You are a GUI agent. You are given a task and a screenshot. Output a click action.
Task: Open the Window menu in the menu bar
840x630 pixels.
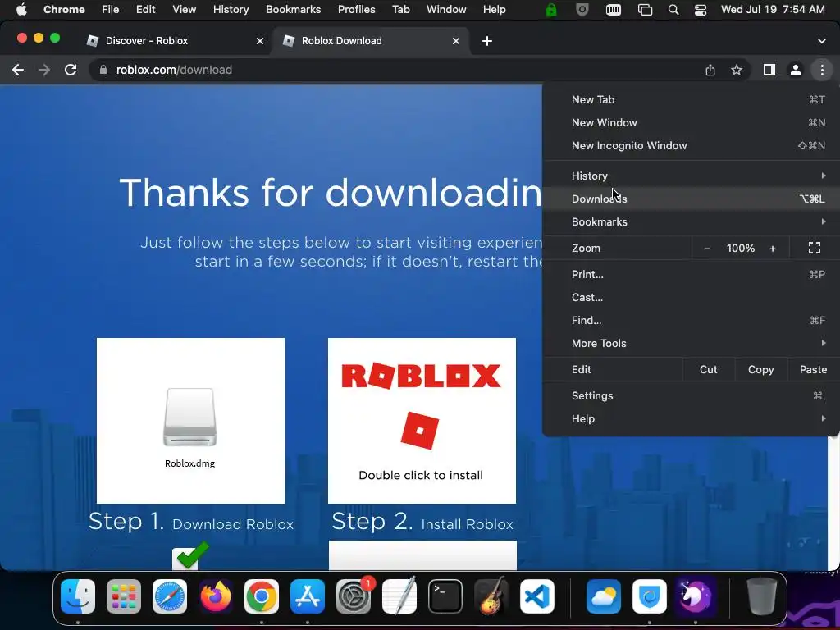pyautogui.click(x=446, y=10)
